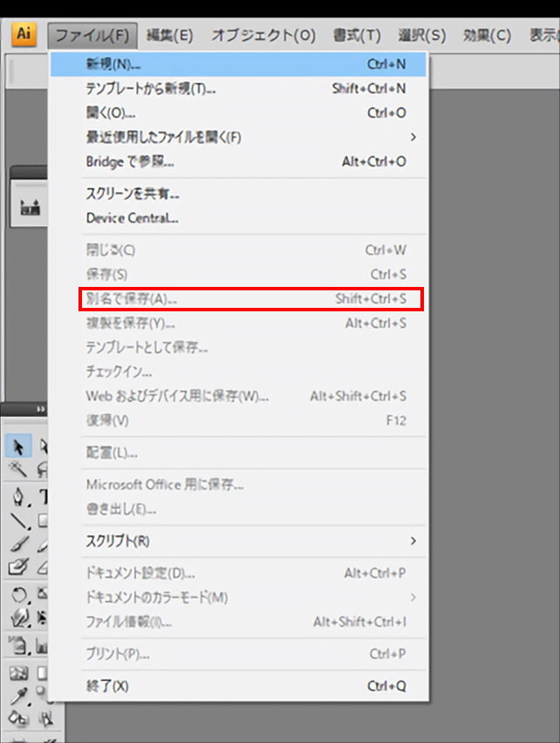Image resolution: width=560 pixels, height=743 pixels.
Task: Select the Paintbrush tool
Action: [x=19, y=544]
